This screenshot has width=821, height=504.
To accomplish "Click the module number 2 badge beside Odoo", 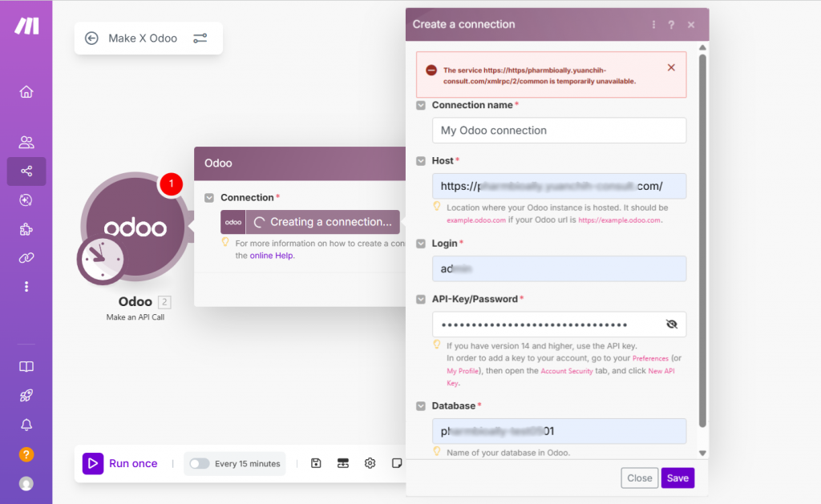I will [x=164, y=302].
